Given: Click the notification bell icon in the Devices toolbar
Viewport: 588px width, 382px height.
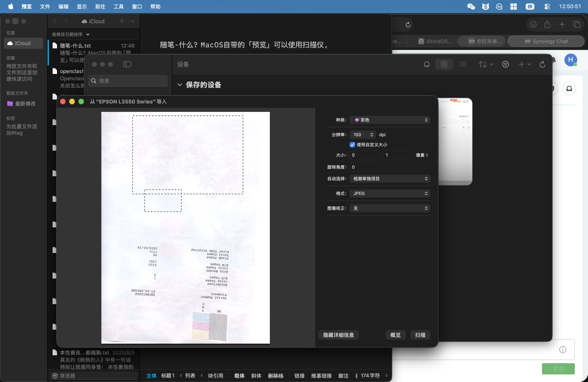Looking at the screenshot, I should point(427,64).
